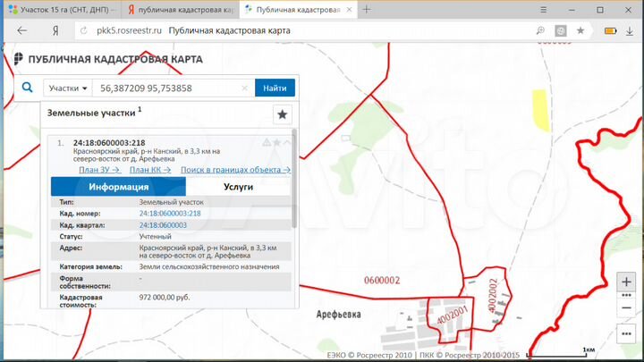Screen dimensions: 644x362
Task: Collapse the result with chevron up icon
Action: [287, 142]
